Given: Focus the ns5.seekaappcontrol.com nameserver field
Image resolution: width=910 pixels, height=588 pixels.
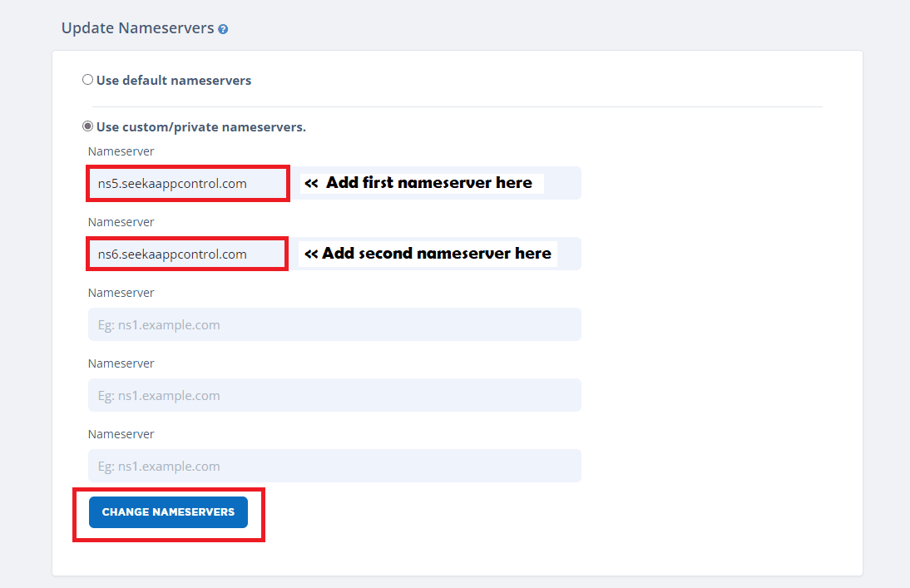Looking at the screenshot, I should coord(334,184).
